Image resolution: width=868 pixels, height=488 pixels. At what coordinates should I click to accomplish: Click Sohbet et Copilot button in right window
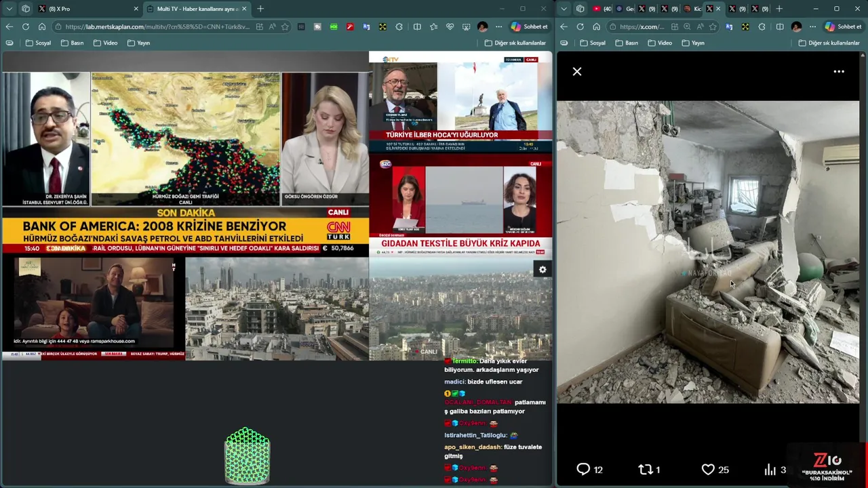(x=843, y=26)
